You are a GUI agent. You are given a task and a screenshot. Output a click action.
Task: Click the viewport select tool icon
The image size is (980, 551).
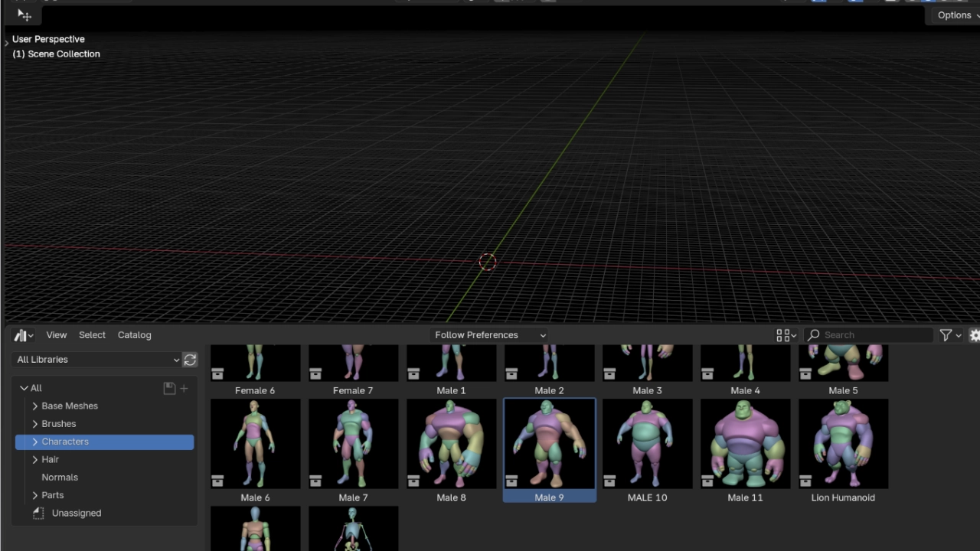tap(24, 15)
